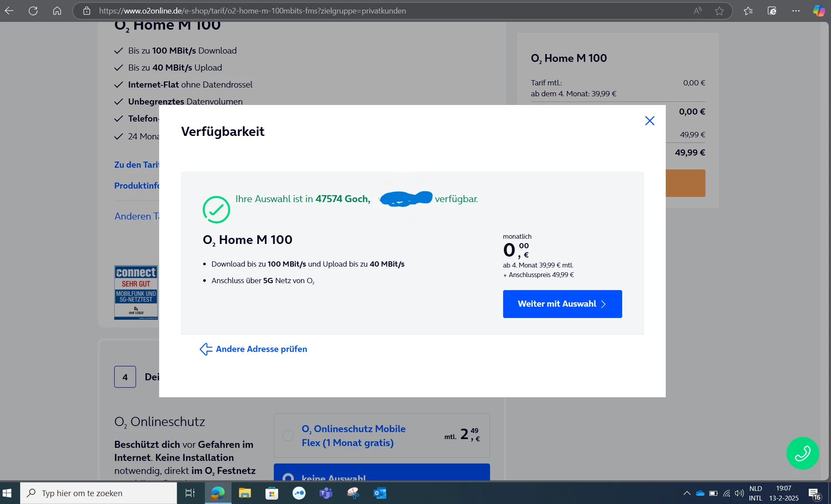Screen dimensions: 831x504
Task: Open the Copilot icon in browser toolbar
Action: click(x=819, y=11)
